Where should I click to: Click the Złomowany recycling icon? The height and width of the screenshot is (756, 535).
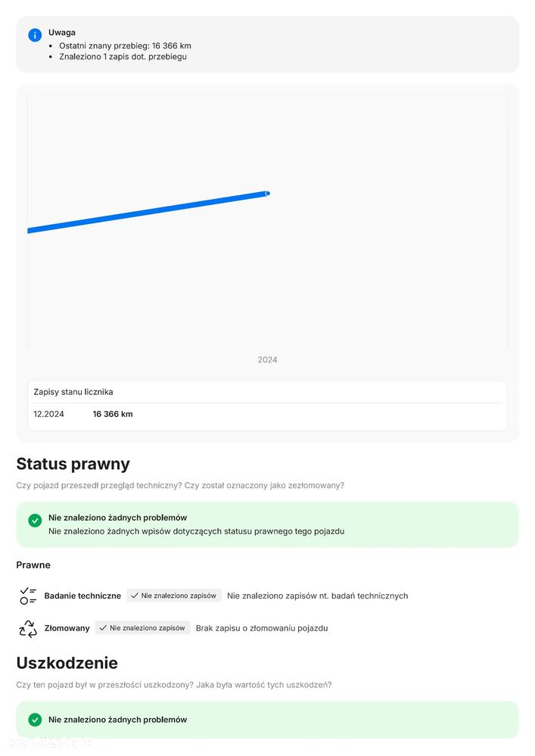(x=28, y=628)
